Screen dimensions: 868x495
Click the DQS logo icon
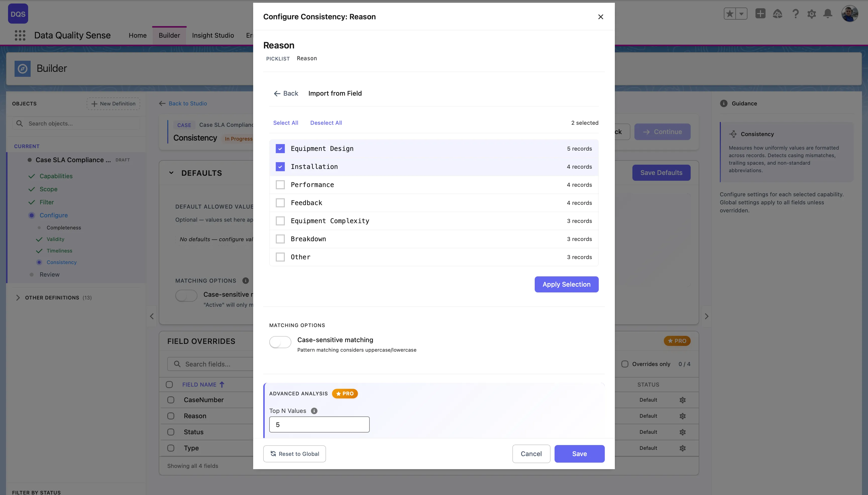(x=18, y=14)
